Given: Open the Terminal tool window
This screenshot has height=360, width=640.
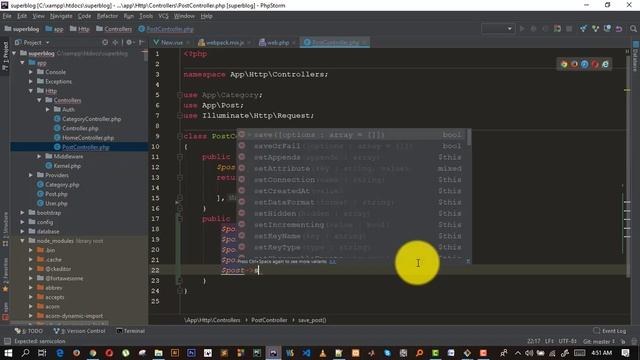Looking at the screenshot, I should [x=131, y=331].
